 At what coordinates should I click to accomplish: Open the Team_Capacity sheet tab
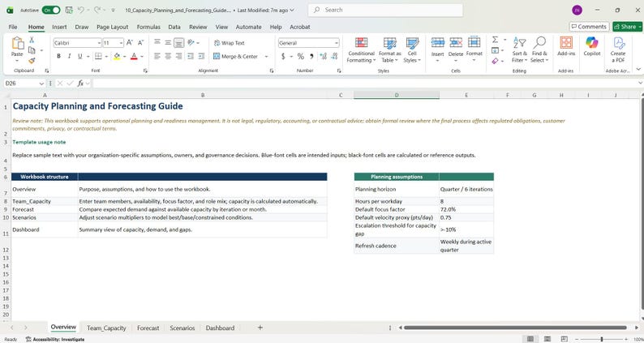tap(106, 328)
